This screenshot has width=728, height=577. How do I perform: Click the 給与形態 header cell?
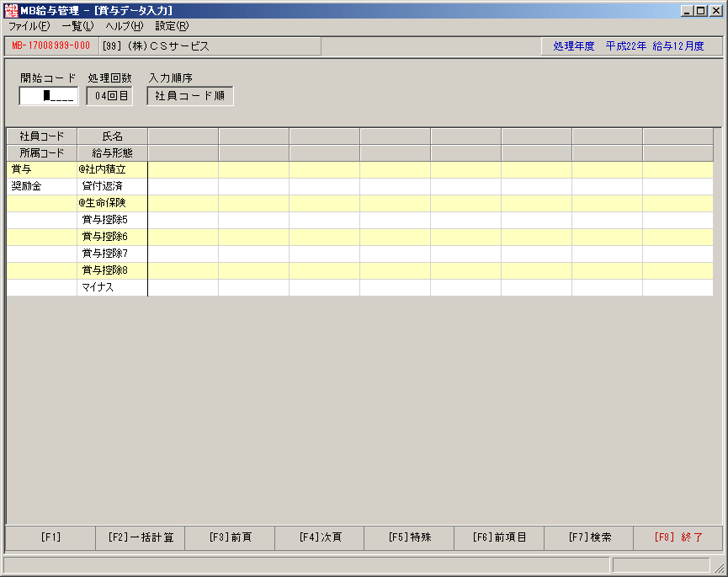113,153
